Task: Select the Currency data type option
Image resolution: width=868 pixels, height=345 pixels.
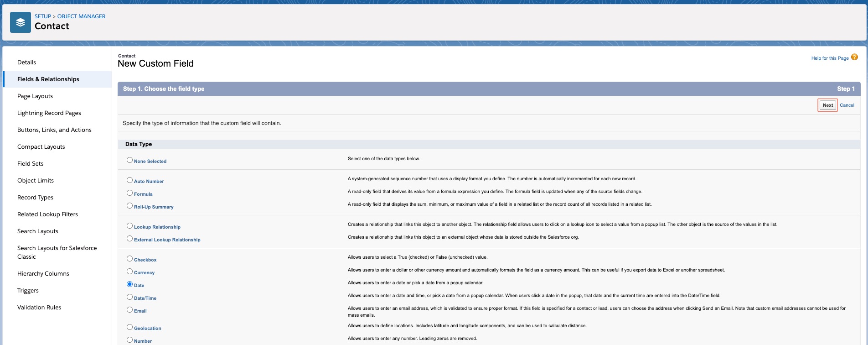Action: pyautogui.click(x=130, y=272)
